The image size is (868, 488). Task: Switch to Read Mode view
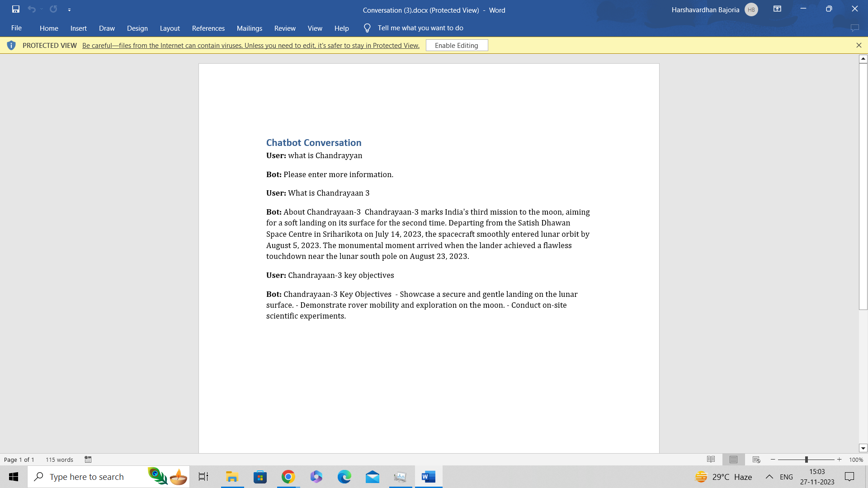tap(711, 460)
